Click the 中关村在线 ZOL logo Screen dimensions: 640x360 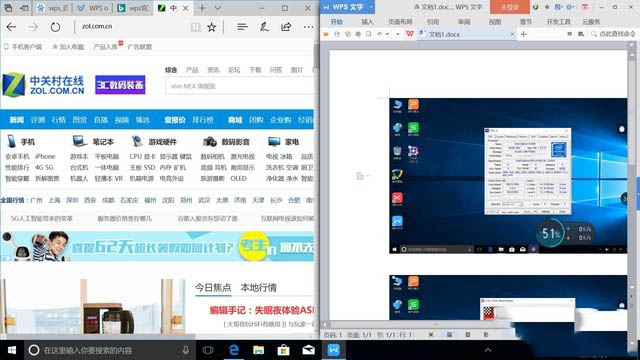pyautogui.click(x=44, y=85)
